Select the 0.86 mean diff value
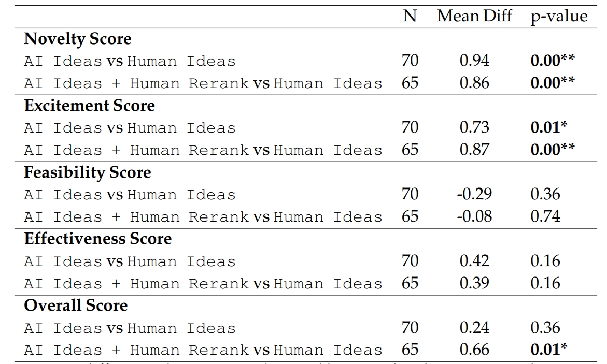This screenshot has height=364, width=607. click(x=474, y=83)
